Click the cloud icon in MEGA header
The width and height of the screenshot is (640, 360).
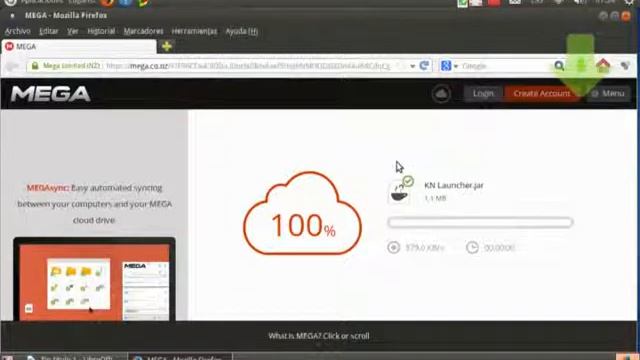pyautogui.click(x=441, y=94)
